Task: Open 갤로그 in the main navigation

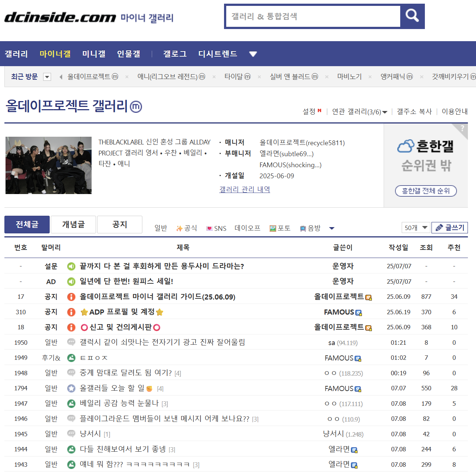Action: click(x=175, y=54)
